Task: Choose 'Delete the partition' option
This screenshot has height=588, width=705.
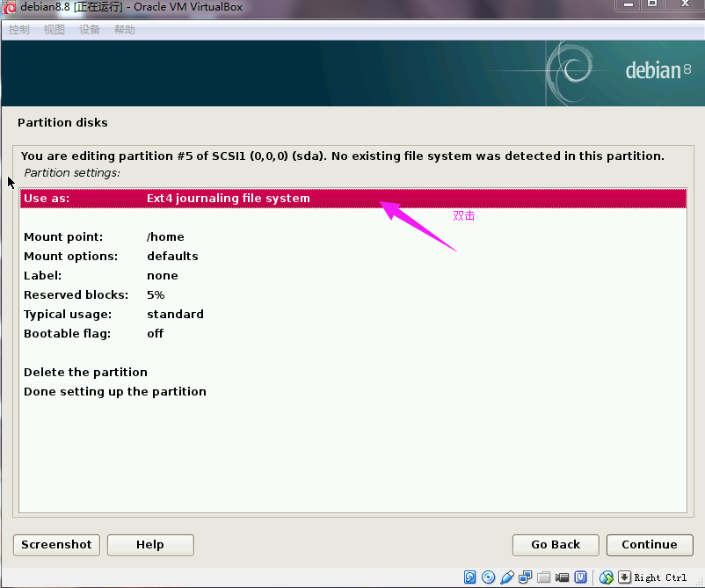Action: click(85, 372)
